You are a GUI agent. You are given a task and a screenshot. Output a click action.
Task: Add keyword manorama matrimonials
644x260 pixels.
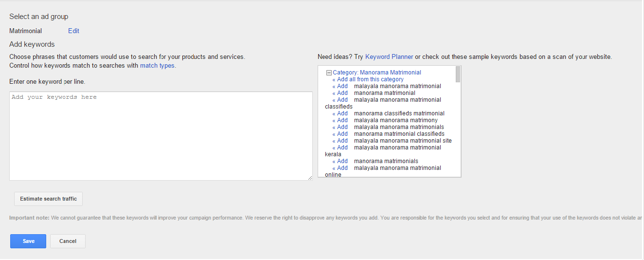[340, 161]
